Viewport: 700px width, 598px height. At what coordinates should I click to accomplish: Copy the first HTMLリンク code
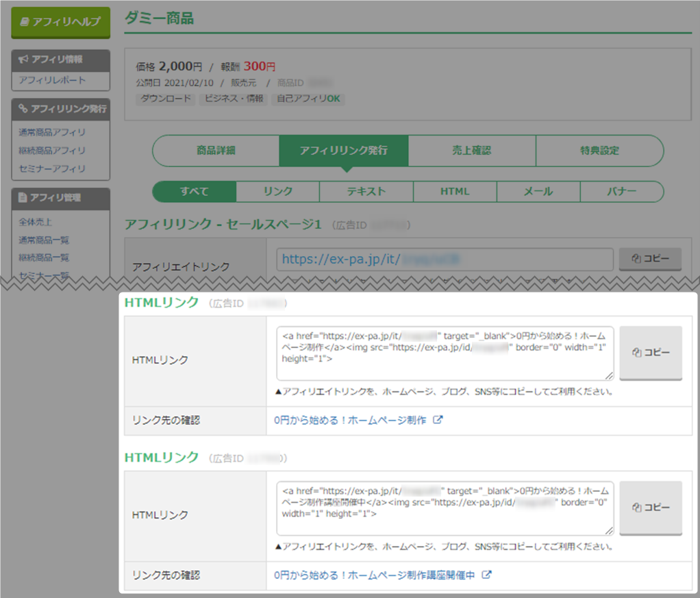pyautogui.click(x=650, y=352)
